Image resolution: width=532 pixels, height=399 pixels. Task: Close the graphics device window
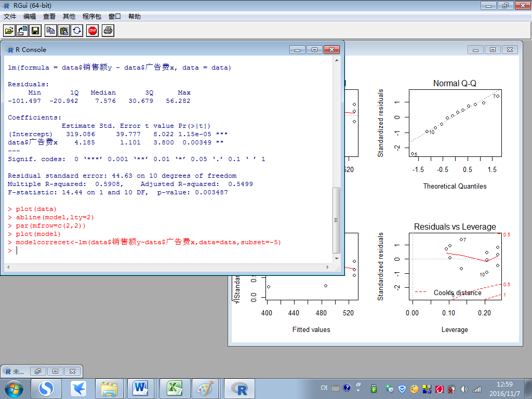coord(510,49)
